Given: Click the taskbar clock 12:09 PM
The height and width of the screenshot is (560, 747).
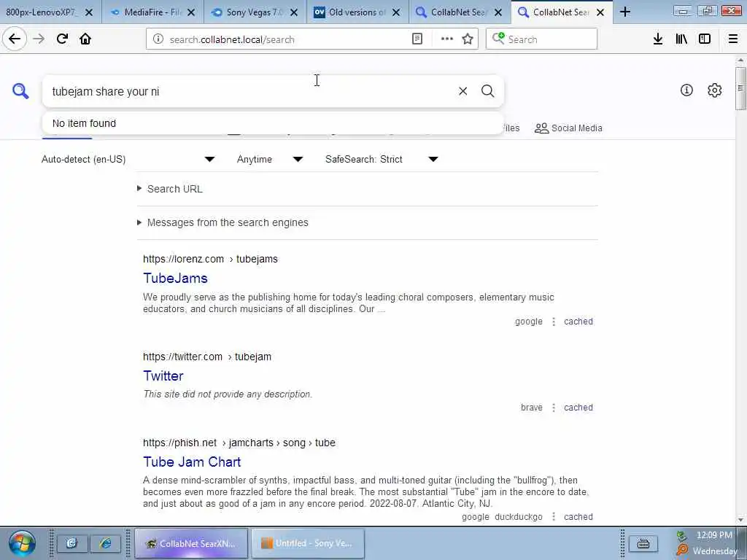Looking at the screenshot, I should (714, 535).
